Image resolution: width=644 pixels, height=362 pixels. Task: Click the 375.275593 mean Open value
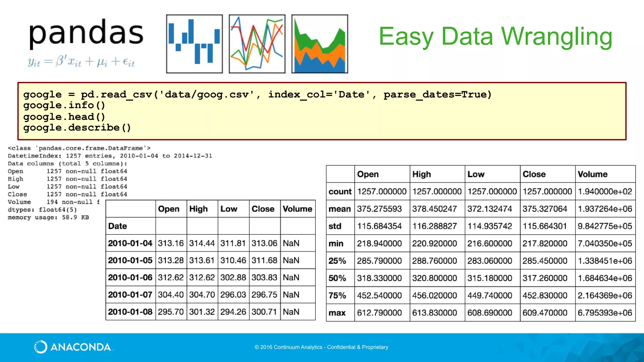[379, 209]
